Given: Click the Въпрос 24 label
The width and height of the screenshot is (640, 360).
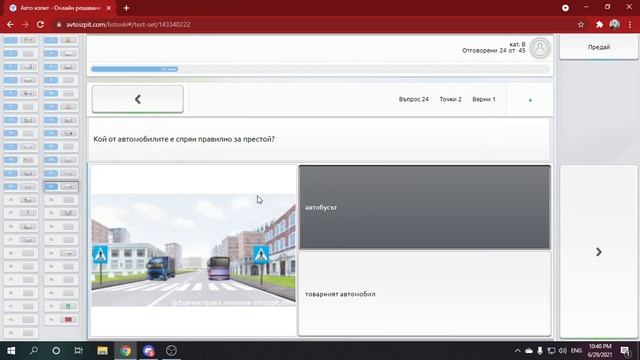Looking at the screenshot, I should tap(413, 99).
